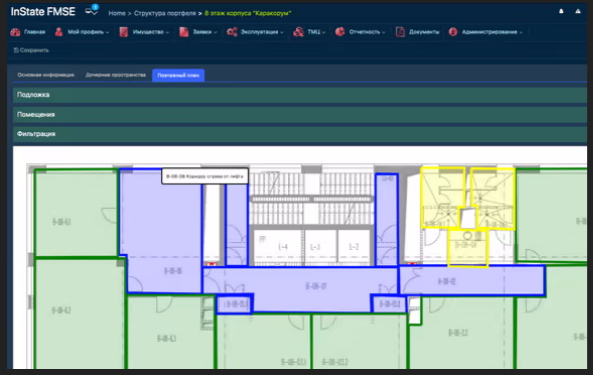Screen dimensions: 593x375
Task: Click the L-4 lift label
Action: [283, 247]
